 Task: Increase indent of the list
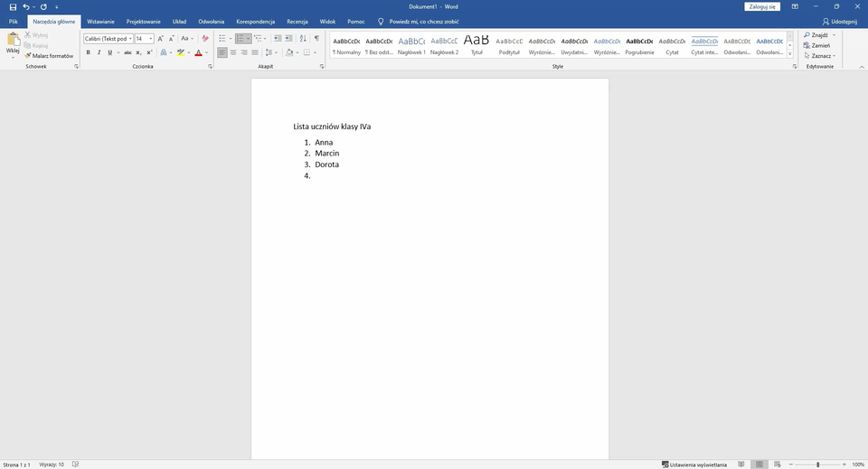pos(289,39)
